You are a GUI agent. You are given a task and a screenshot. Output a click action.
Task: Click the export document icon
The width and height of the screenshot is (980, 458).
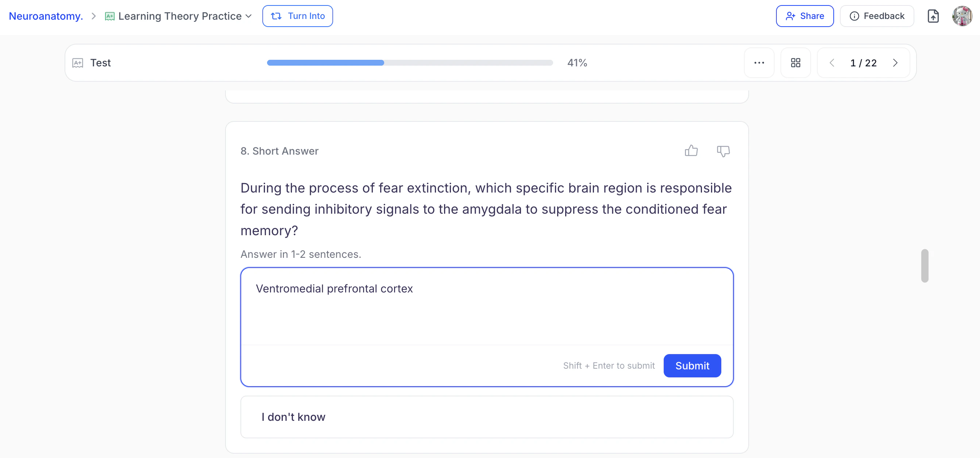[x=933, y=16]
